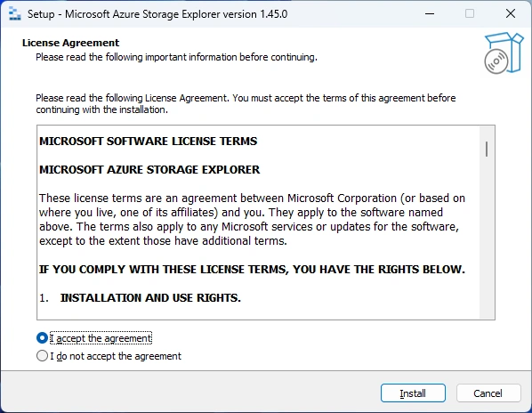Click the 'MICROSOFT AZURE STORAGE EXPLORER' heading line
The width and height of the screenshot is (532, 413).
[x=149, y=170]
